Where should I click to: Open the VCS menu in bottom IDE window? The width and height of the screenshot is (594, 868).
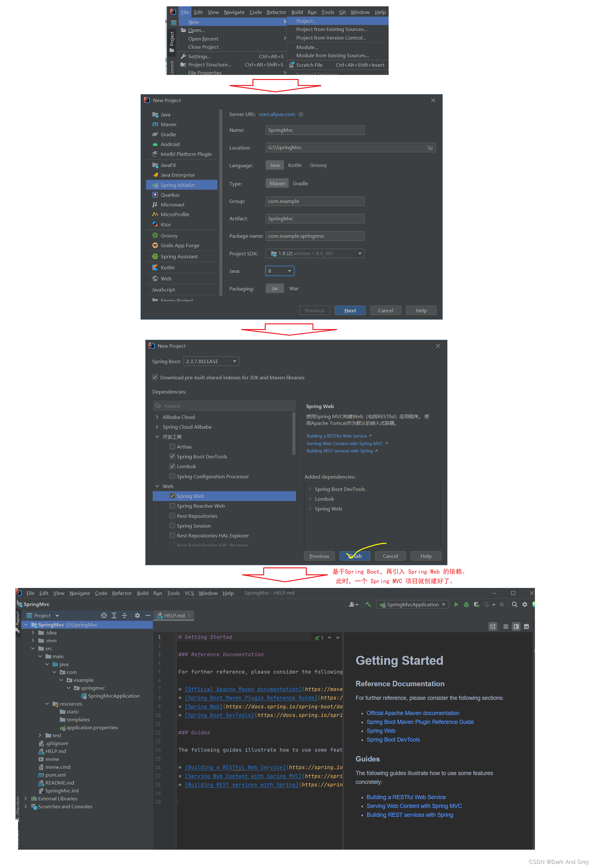point(189,593)
